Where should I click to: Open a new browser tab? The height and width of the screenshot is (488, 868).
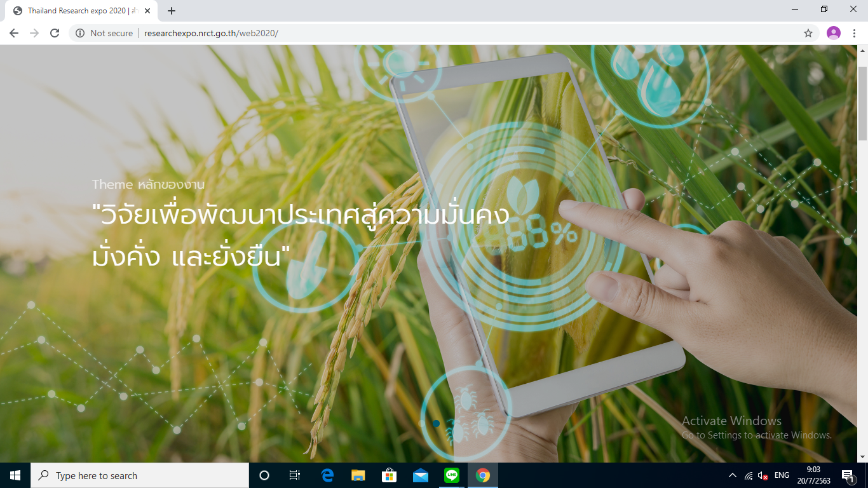click(x=172, y=11)
